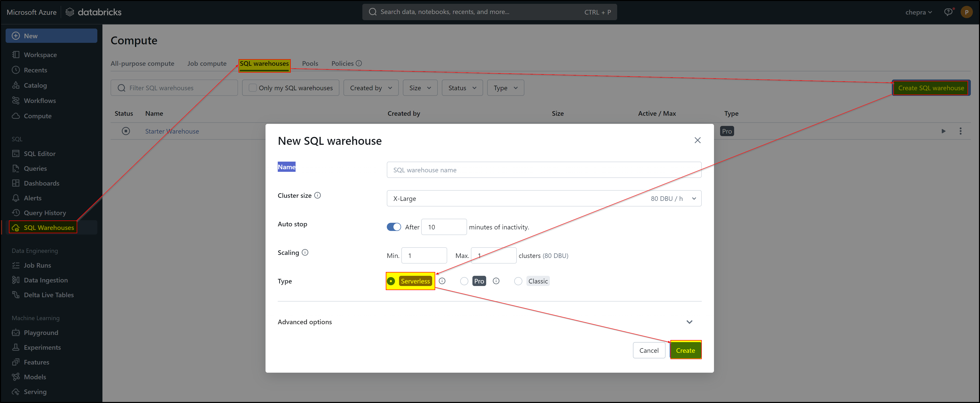Screen dimensions: 980x403
Task: Click the Cluster size info icon
Action: click(x=318, y=195)
